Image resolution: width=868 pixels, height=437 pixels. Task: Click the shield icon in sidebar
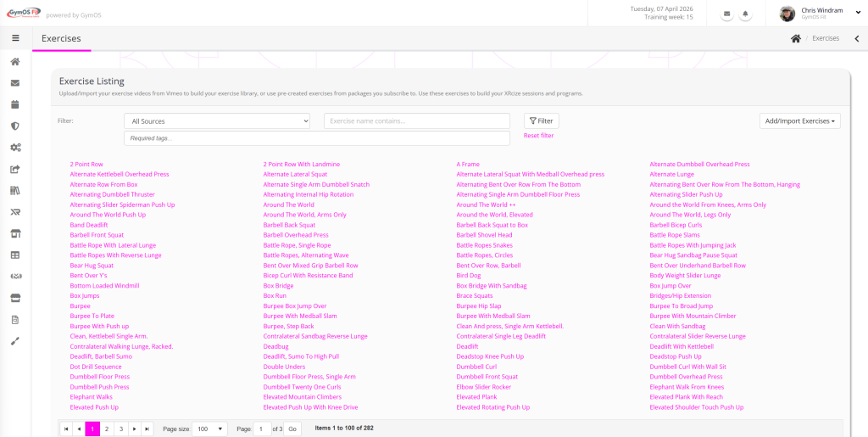(x=15, y=126)
